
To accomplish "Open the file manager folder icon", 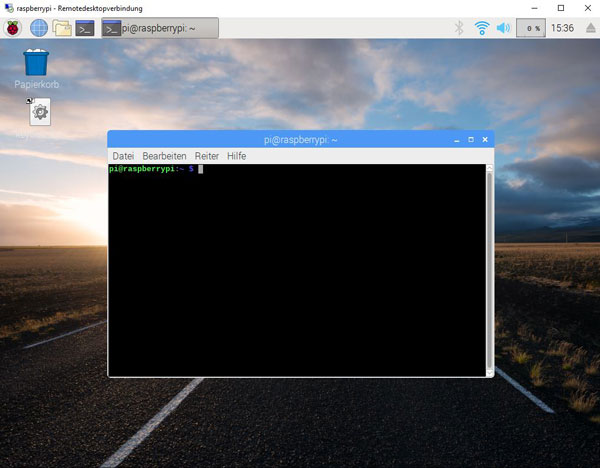I will (62, 28).
